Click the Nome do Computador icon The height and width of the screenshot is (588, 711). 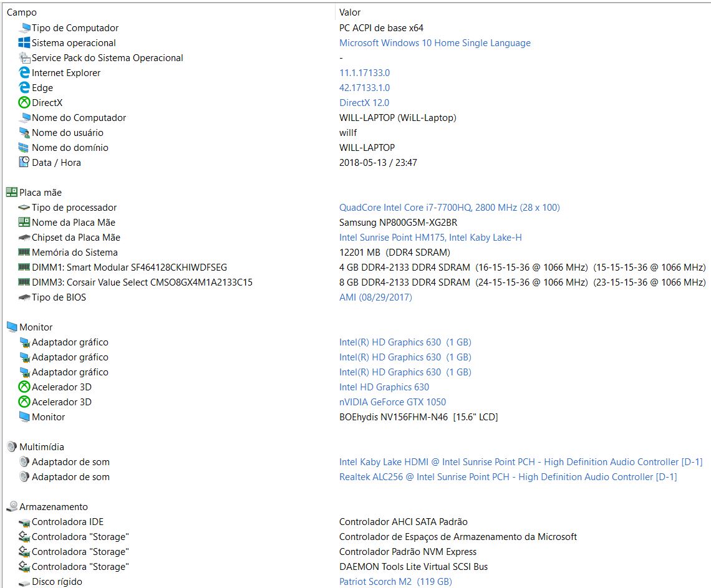pos(24,117)
